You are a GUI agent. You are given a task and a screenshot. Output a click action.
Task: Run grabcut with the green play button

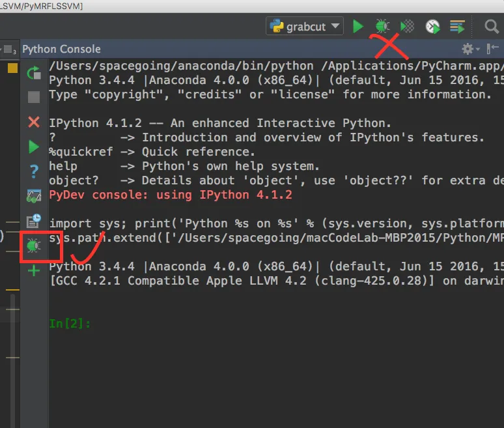[357, 26]
